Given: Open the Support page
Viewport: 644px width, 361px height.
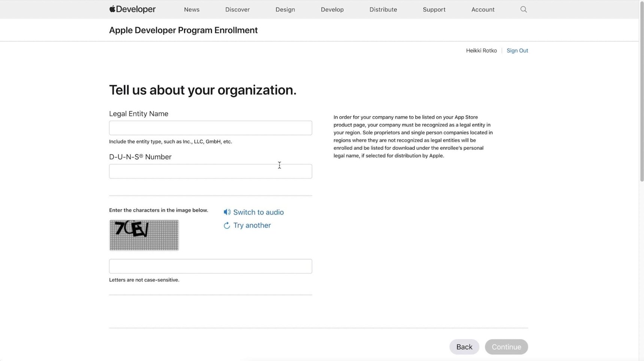Looking at the screenshot, I should [x=434, y=9].
